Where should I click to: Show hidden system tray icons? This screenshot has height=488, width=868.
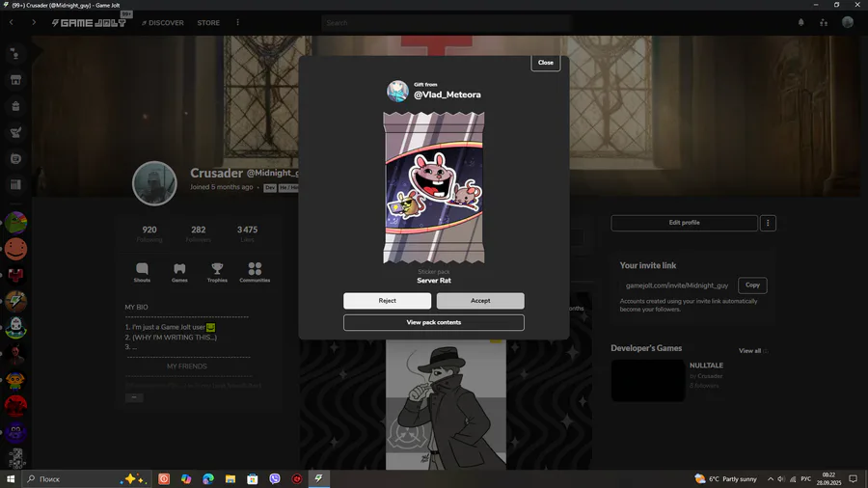pyautogui.click(x=770, y=478)
